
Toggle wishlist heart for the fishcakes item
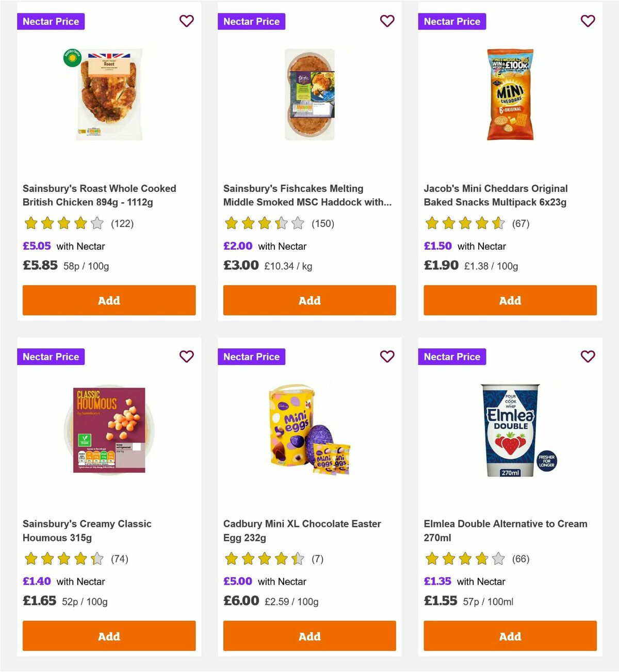click(387, 21)
